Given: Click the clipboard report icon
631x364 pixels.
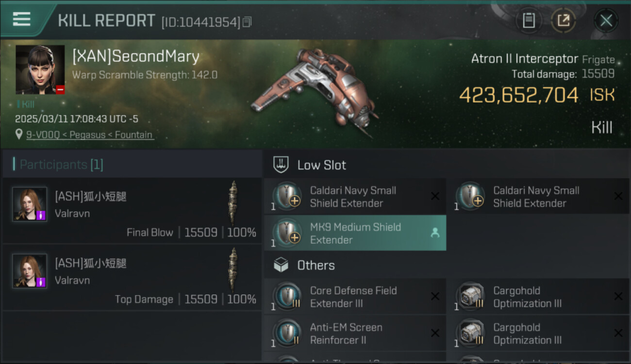Looking at the screenshot, I should point(529,20).
